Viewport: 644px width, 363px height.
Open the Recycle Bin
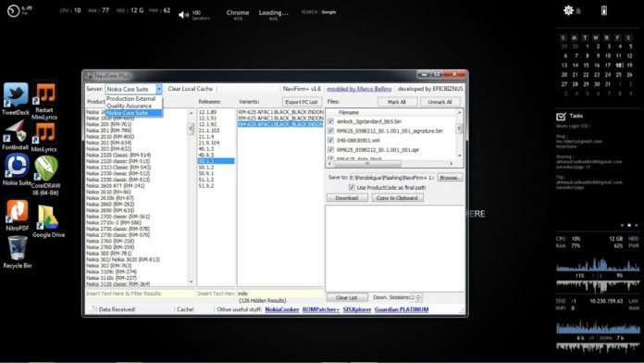point(18,253)
